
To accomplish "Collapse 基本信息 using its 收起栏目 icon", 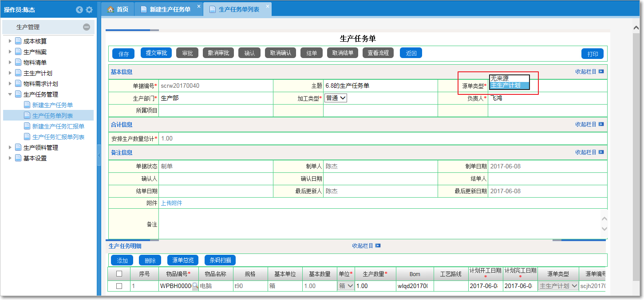I will pyautogui.click(x=601, y=71).
